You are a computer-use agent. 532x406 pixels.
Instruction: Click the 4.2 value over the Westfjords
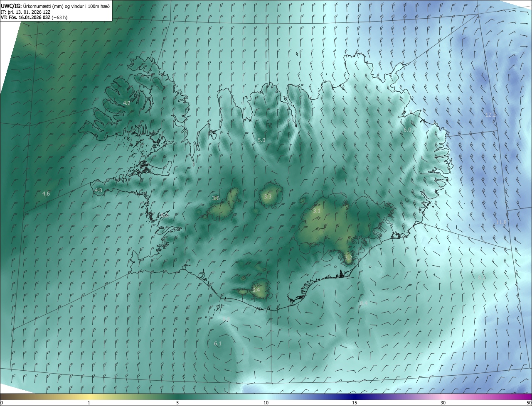coord(127,103)
